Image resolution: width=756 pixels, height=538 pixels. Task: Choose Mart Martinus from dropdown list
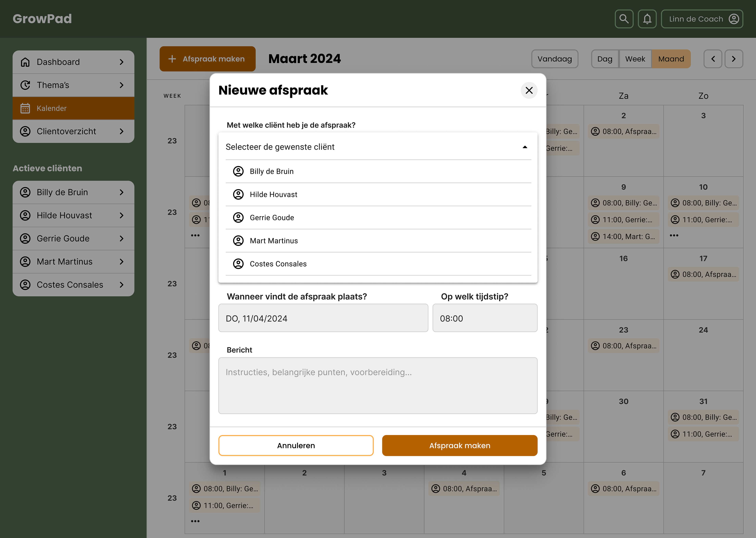pyautogui.click(x=378, y=241)
